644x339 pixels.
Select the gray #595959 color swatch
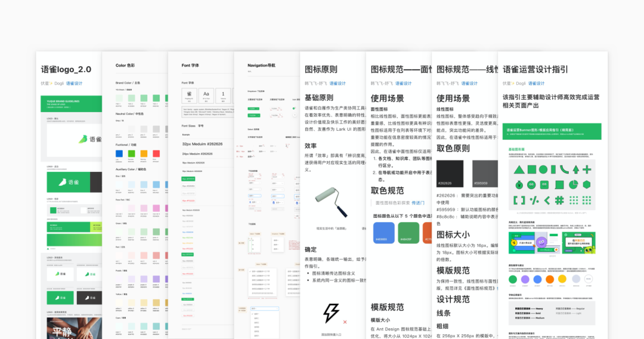point(485,174)
